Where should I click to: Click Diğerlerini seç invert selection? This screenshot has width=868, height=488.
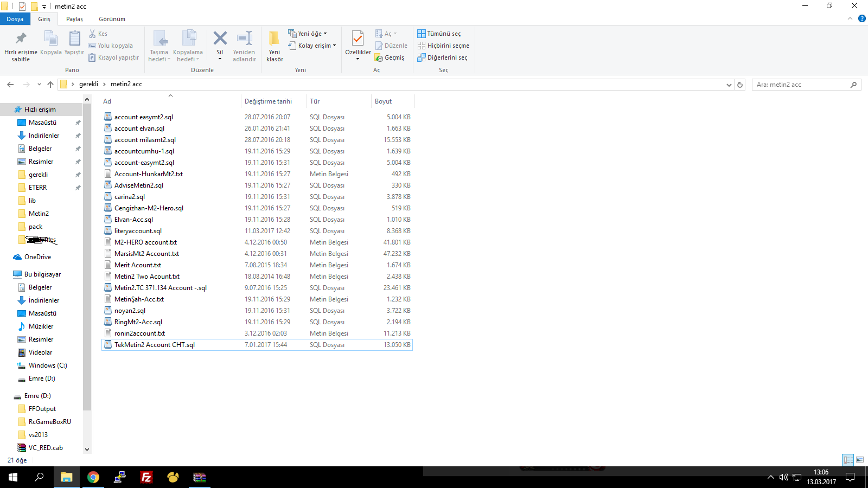[442, 57]
